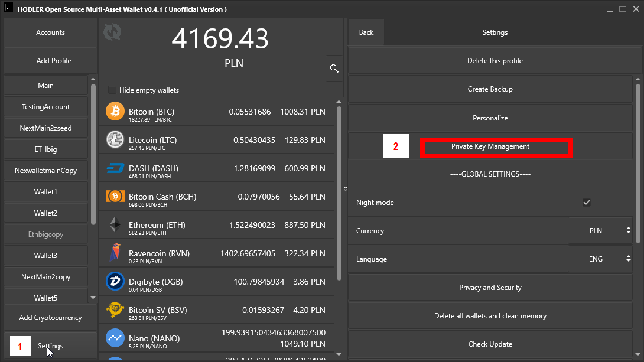Select the NextMain2zseed profile
The width and height of the screenshot is (644, 362).
pos(45,128)
